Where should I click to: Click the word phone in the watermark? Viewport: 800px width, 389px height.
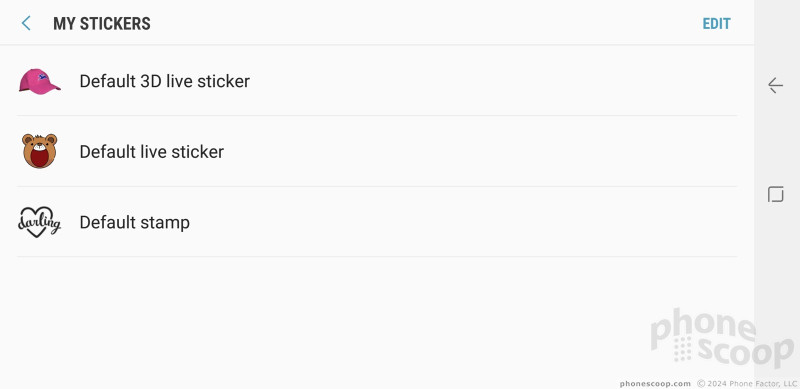point(703,327)
